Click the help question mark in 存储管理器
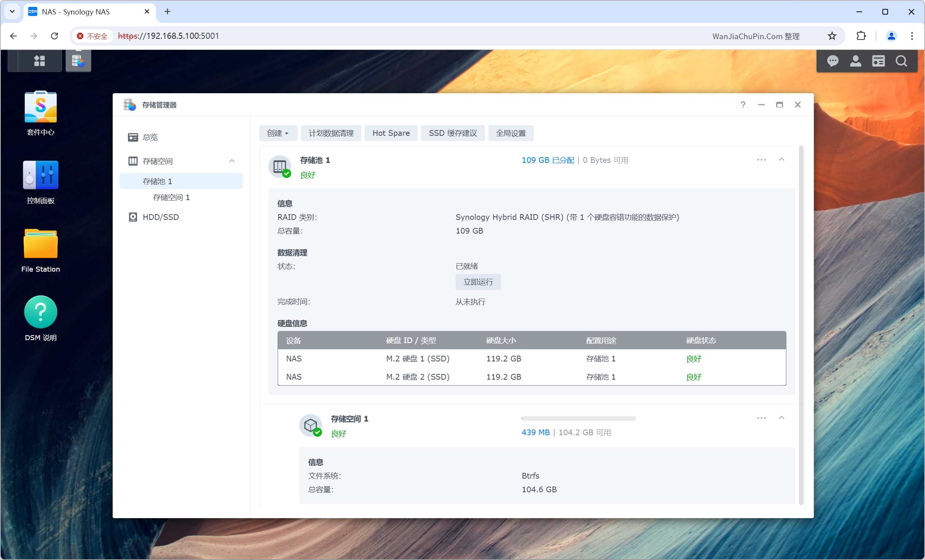The image size is (925, 560). (x=743, y=105)
